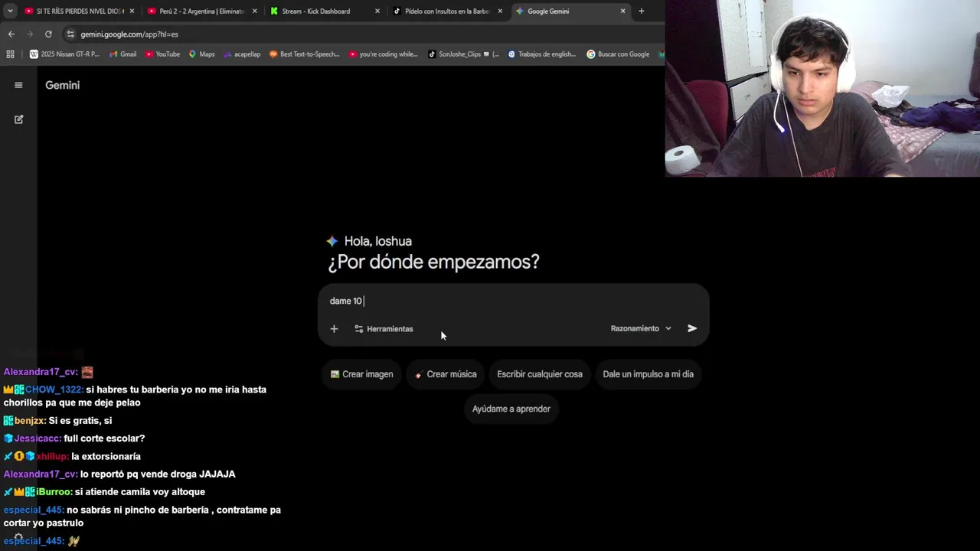The width and height of the screenshot is (980, 551).
Task: Click username iBurroo in chat overlay
Action: coord(54,492)
